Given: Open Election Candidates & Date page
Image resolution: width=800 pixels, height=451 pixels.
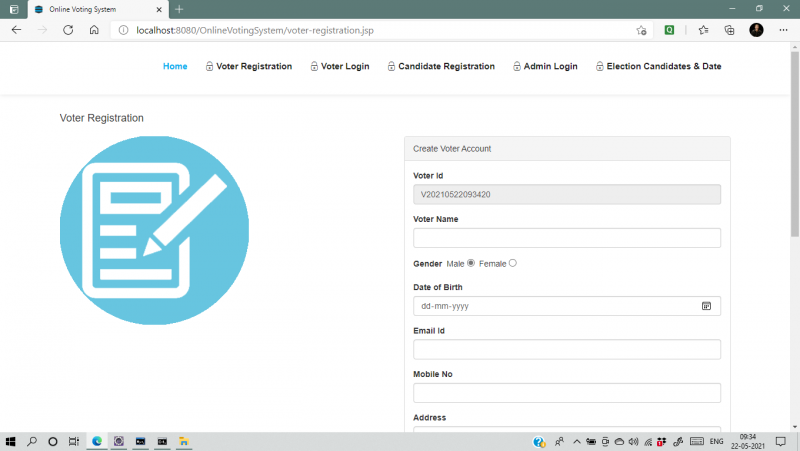Looking at the screenshot, I should pyautogui.click(x=658, y=66).
